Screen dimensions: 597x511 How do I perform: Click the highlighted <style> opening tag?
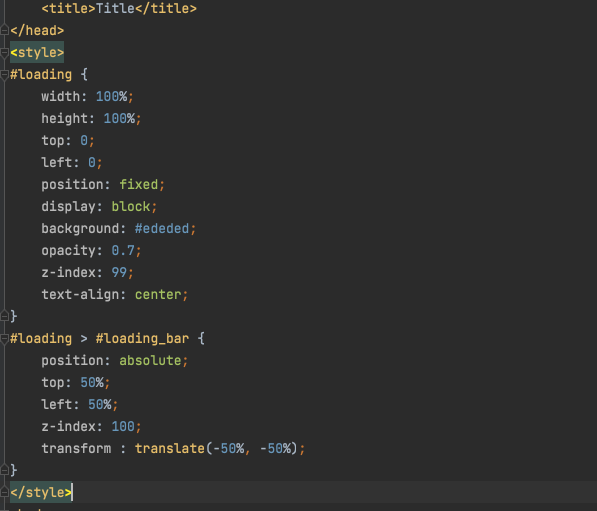37,53
